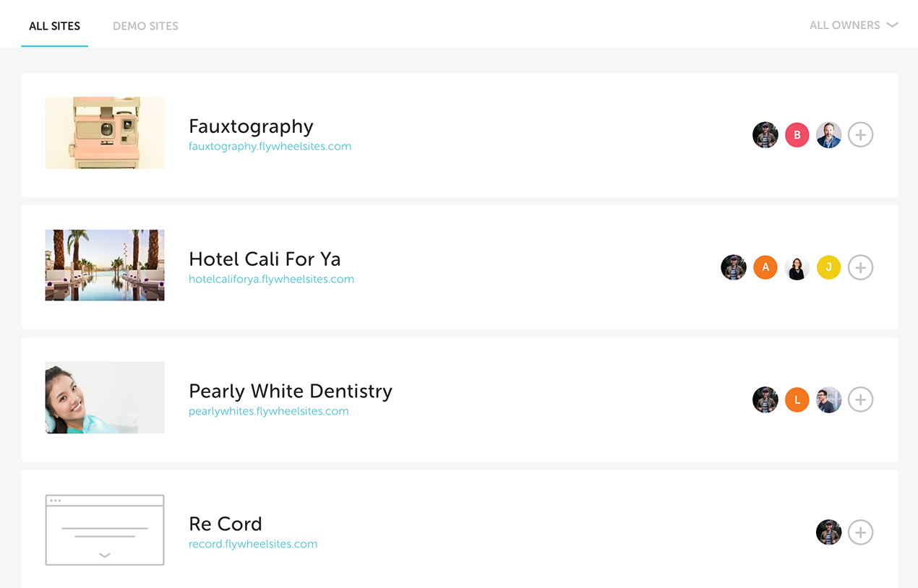Click the Re Cord placeholder site thumbnail
Screen dimensions: 918x588
pyautogui.click(x=105, y=530)
